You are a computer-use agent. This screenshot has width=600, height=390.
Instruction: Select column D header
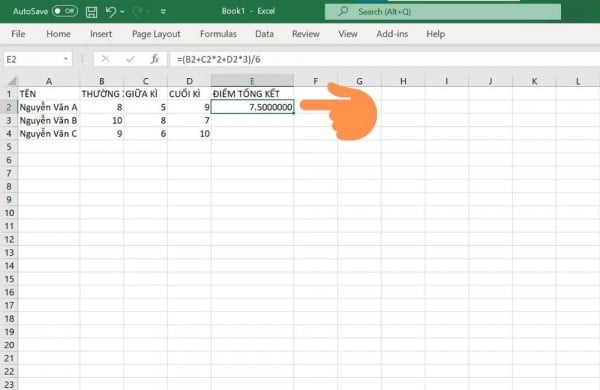coord(189,81)
